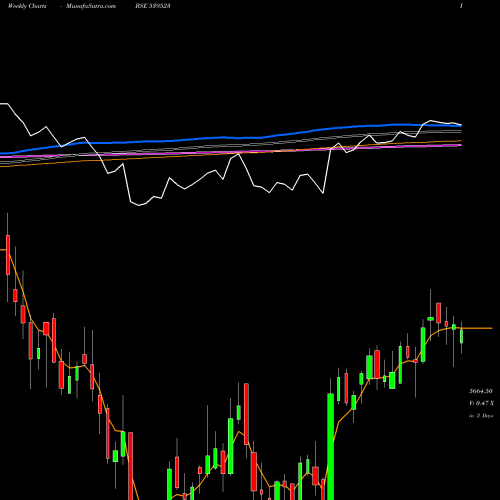This screenshot has width=500, height=500.
Task: Click the '3664.30' price value
Action: click(481, 391)
